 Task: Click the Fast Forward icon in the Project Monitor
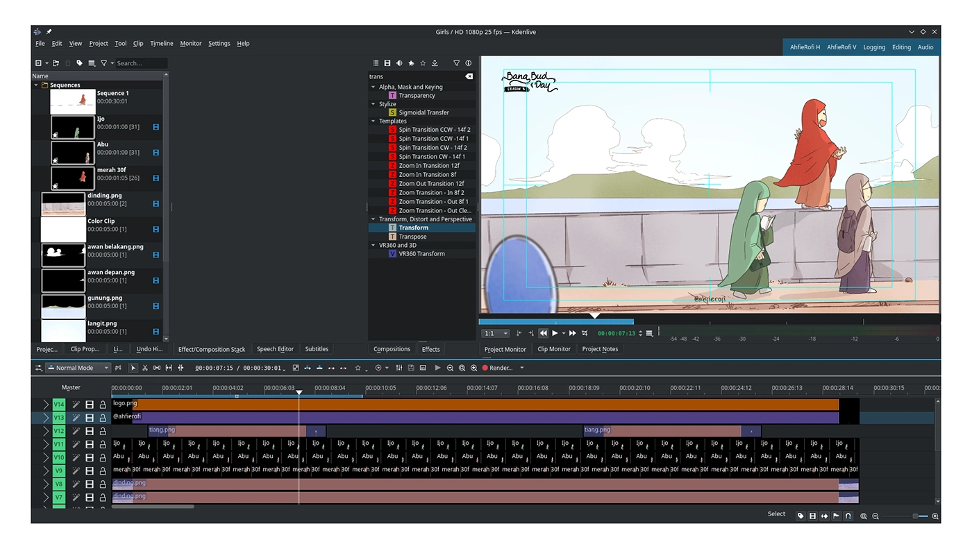click(x=572, y=333)
